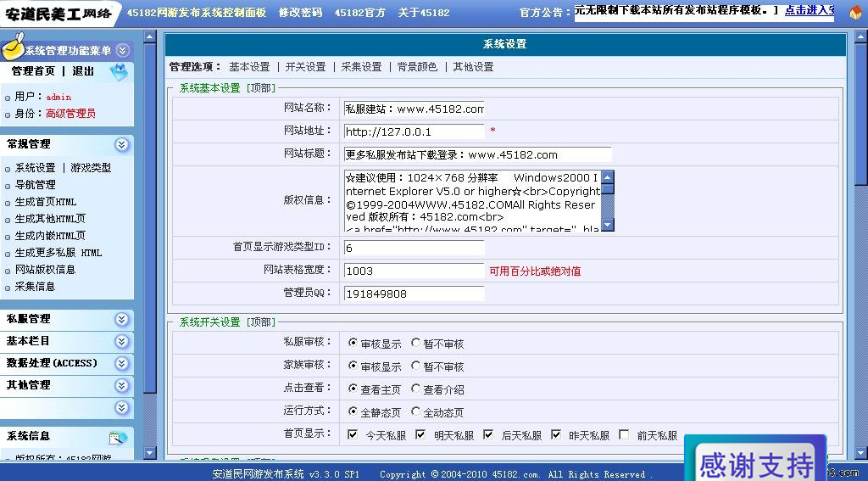Focus the 管理员QQ field
The height and width of the screenshot is (481, 868).
click(414, 294)
